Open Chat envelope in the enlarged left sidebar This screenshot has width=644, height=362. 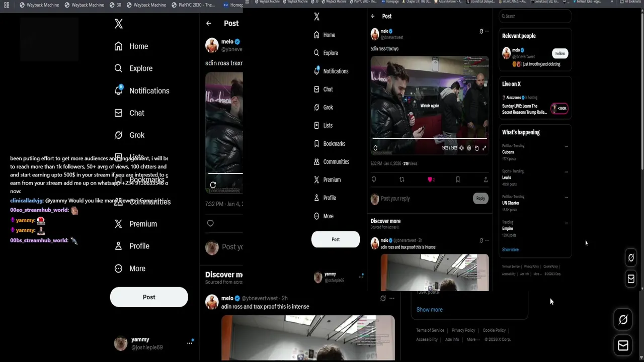pos(118,113)
